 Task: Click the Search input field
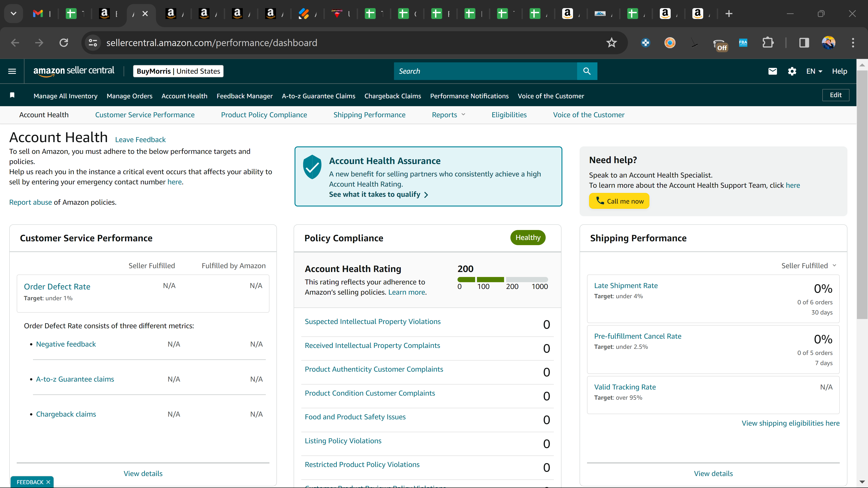[485, 71]
